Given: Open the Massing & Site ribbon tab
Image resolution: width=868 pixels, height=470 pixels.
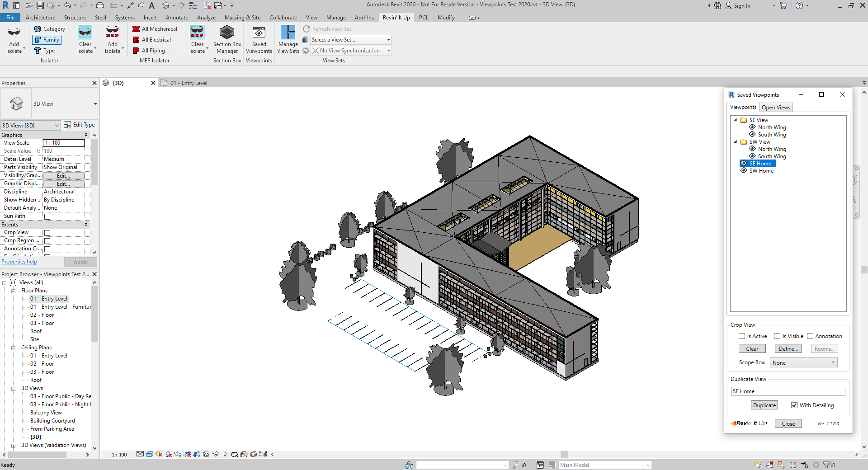Looking at the screenshot, I should [242, 18].
